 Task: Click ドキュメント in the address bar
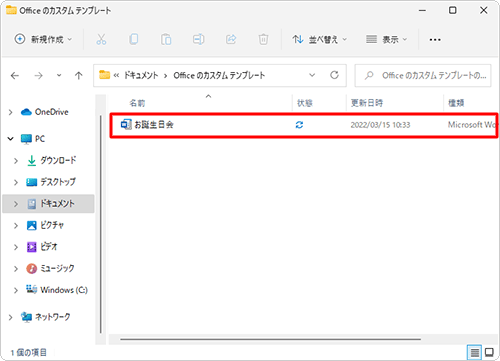(141, 75)
